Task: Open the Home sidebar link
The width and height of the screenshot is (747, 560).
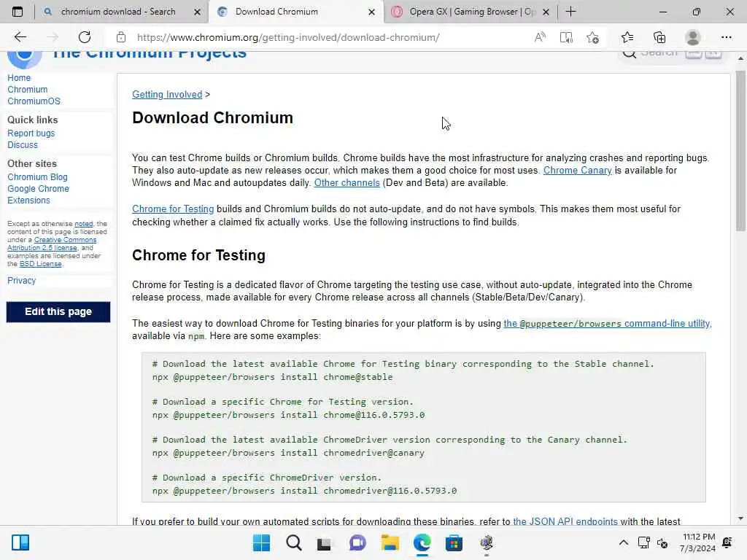Action: 19,77
